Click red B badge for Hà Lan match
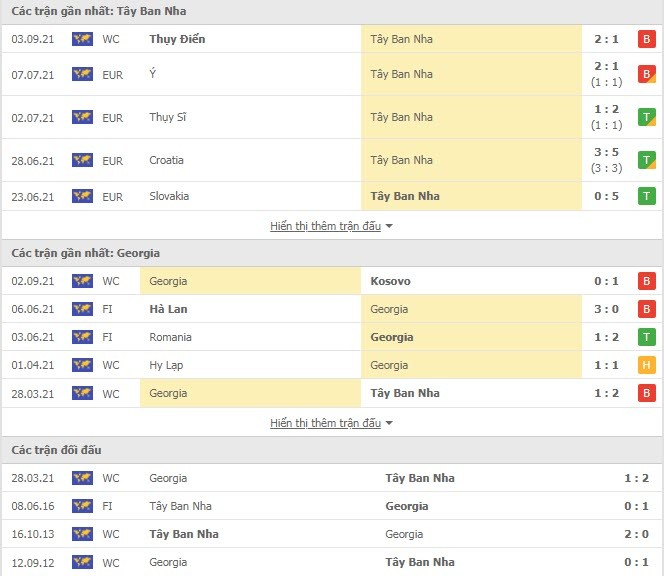664x576 pixels. click(x=646, y=309)
